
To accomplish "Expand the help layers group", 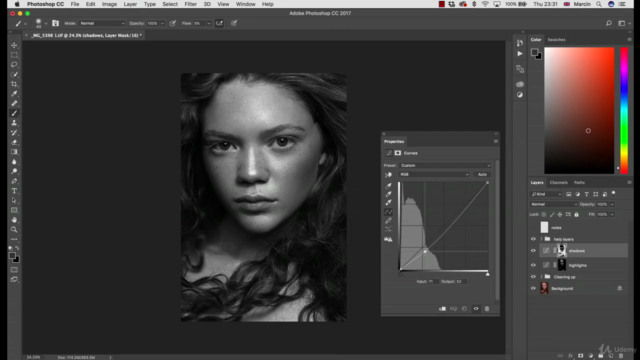I will (542, 239).
